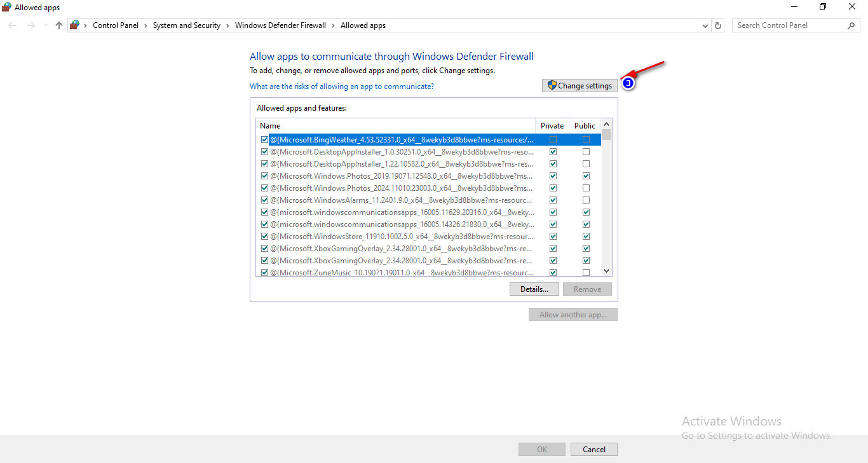Check Public for the ZuneMusic row

[586, 273]
